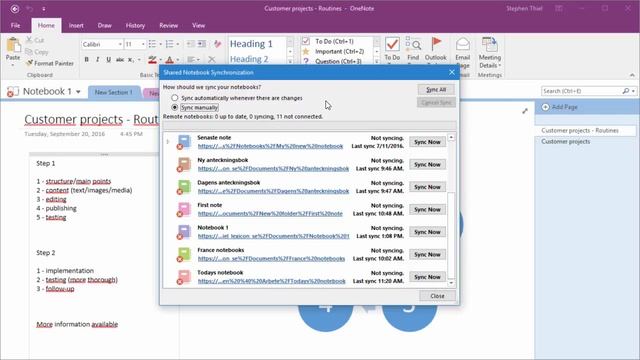Viewport: 640px width, 360px height.
Task: Toggle bold formatting
Action: [x=87, y=60]
